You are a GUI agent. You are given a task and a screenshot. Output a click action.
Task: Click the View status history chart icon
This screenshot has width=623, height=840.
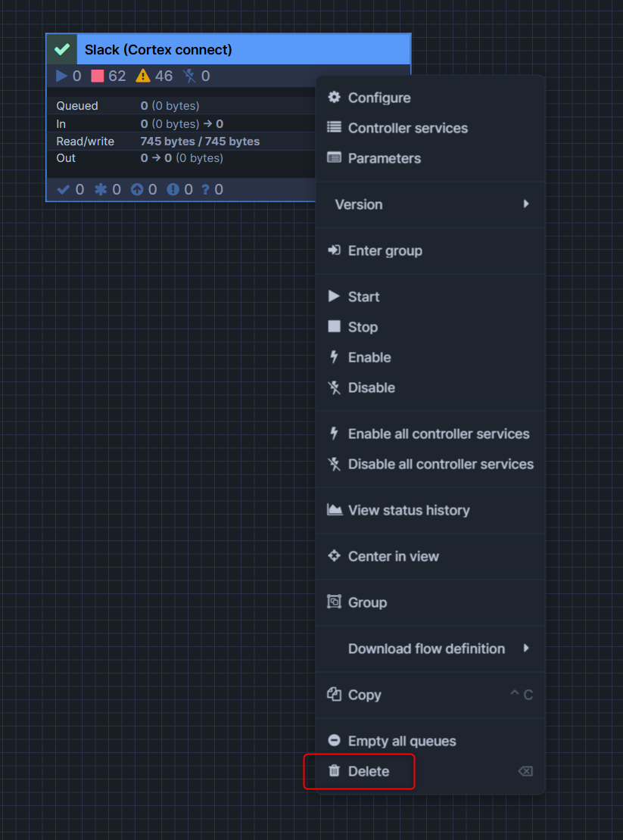click(x=334, y=510)
